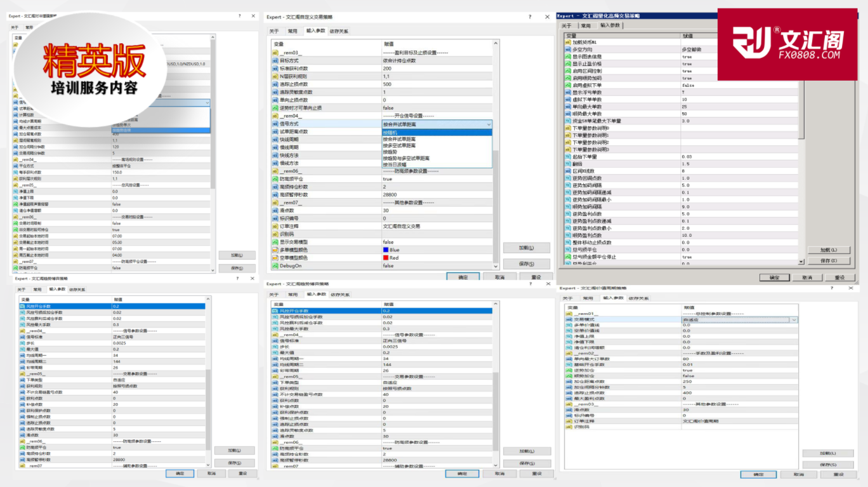Click the icon beside 识别码 in 价值周期策略 window

click(x=568, y=427)
